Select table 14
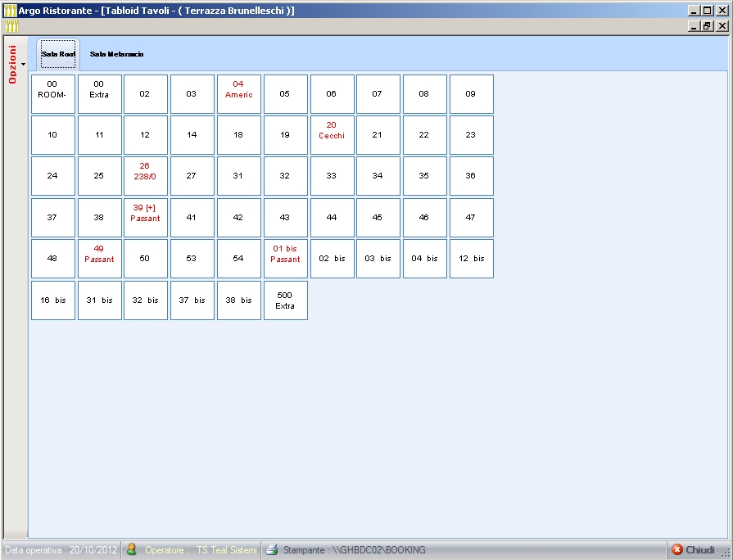The height and width of the screenshot is (560, 733). [192, 135]
